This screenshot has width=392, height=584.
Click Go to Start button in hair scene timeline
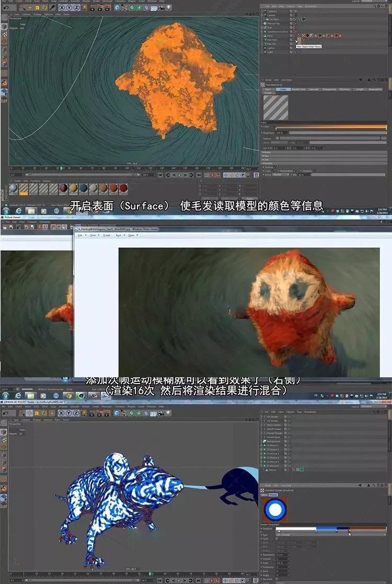(160, 175)
